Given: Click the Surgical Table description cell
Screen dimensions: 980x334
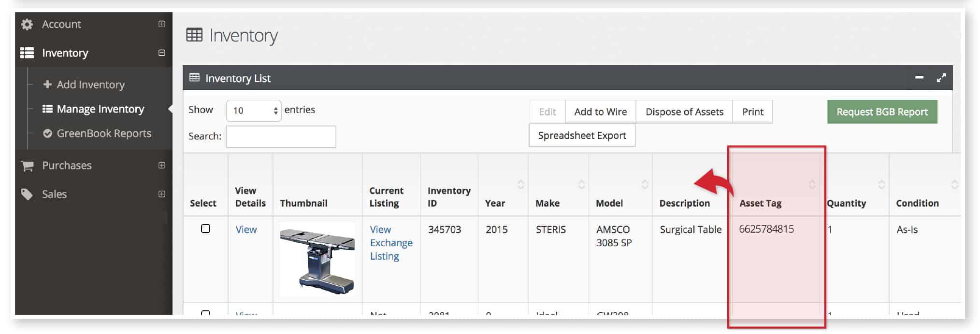Looking at the screenshot, I should [x=691, y=230].
